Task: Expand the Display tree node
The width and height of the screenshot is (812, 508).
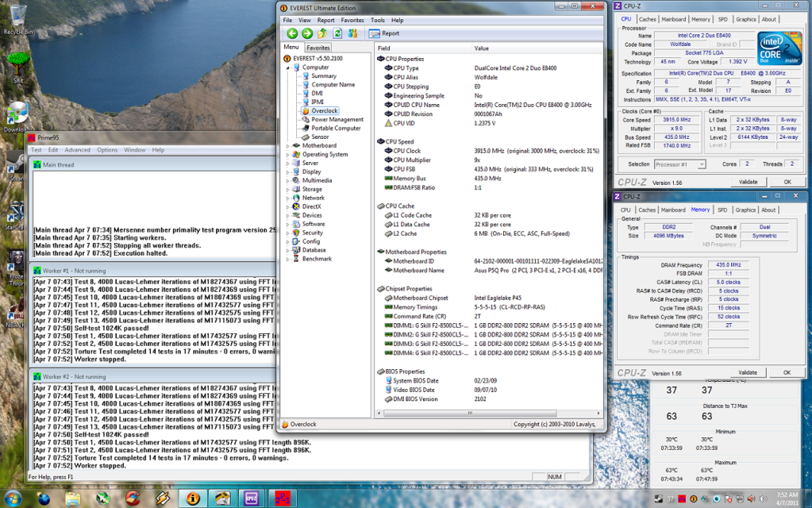Action: [288, 172]
